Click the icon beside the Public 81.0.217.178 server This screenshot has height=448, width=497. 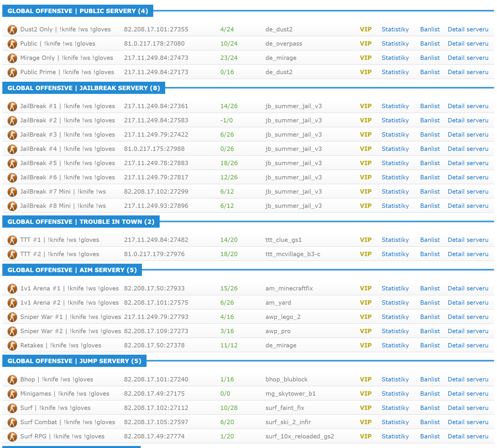click(12, 44)
